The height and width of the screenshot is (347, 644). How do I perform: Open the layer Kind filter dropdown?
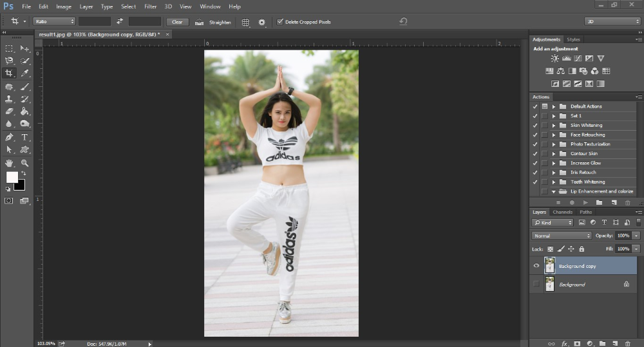coord(553,223)
